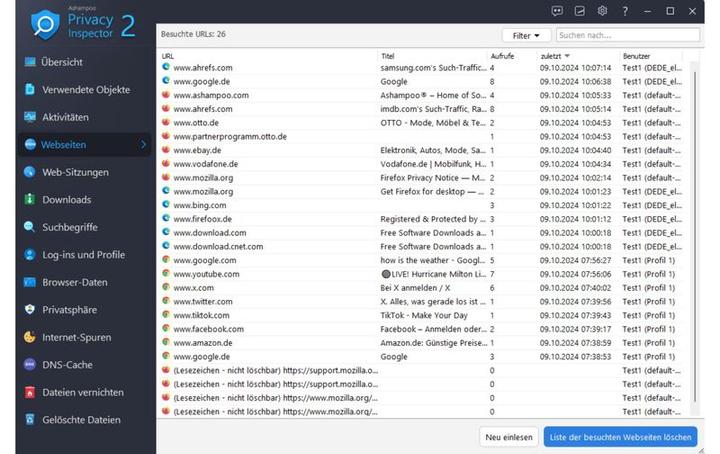Open Übersicht section
The width and height of the screenshot is (720, 454).
62,62
